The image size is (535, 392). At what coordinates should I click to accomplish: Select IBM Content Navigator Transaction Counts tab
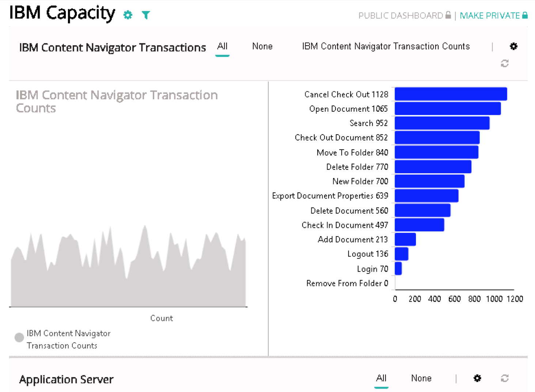click(x=386, y=46)
